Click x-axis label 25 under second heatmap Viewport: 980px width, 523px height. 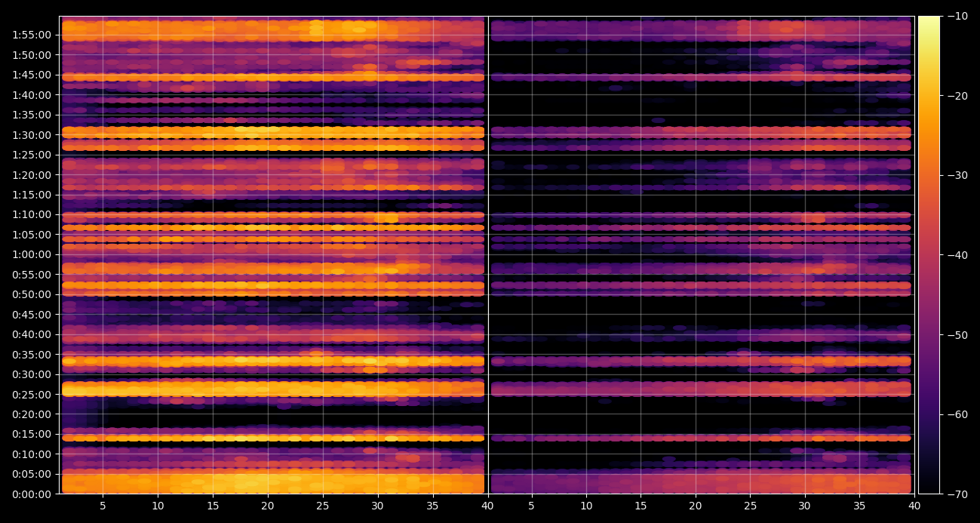[x=750, y=506]
